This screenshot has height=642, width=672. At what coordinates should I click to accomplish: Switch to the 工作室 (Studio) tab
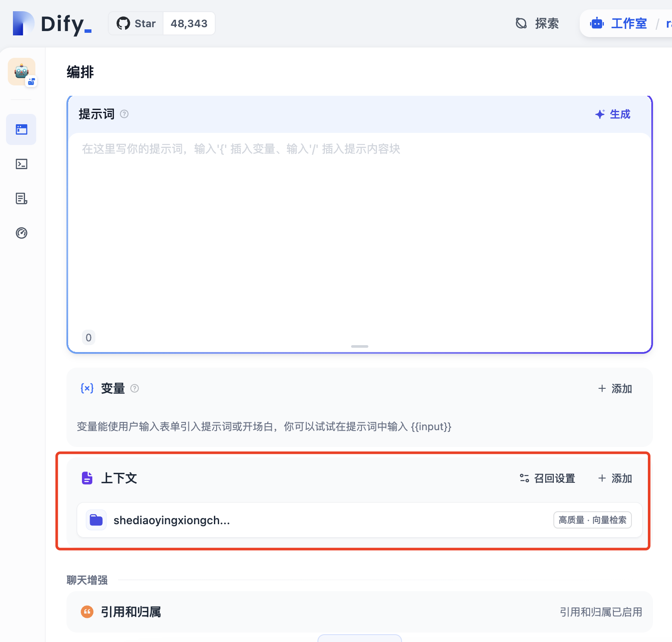point(619,24)
